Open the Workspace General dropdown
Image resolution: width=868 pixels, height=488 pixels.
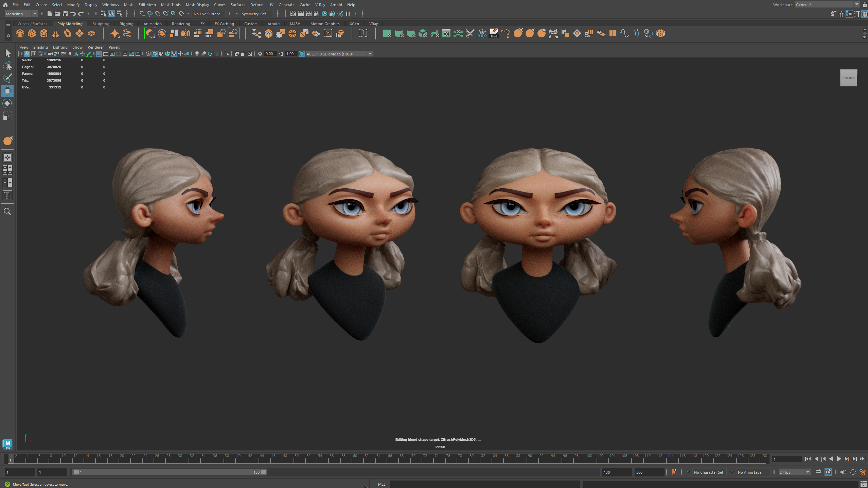tap(827, 4)
